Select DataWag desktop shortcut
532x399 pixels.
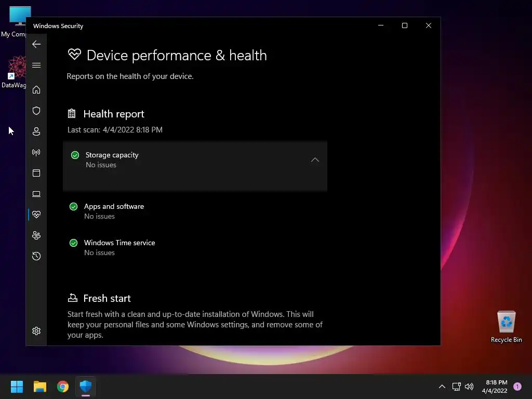click(x=14, y=72)
